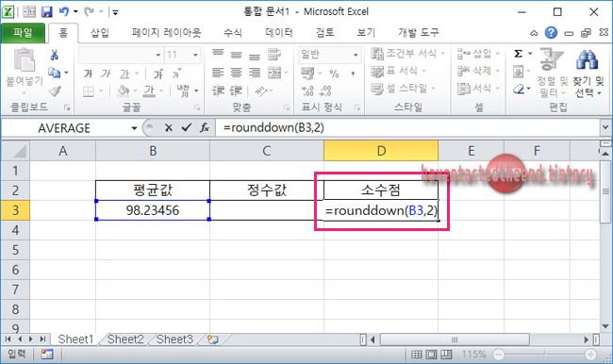This screenshot has width=613, height=364.
Task: Select cell B3 containing 98.23456
Action: tap(153, 210)
